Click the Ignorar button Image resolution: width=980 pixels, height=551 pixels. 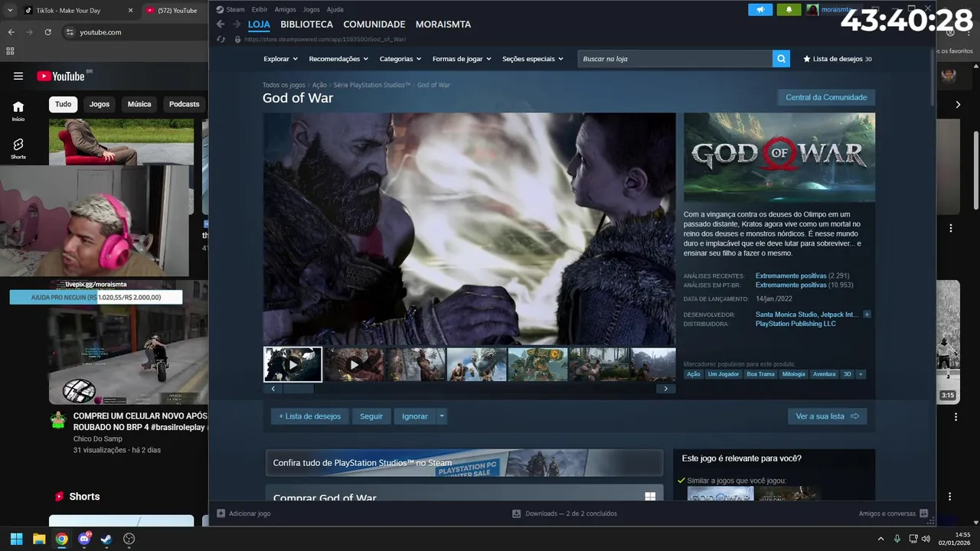pyautogui.click(x=415, y=416)
